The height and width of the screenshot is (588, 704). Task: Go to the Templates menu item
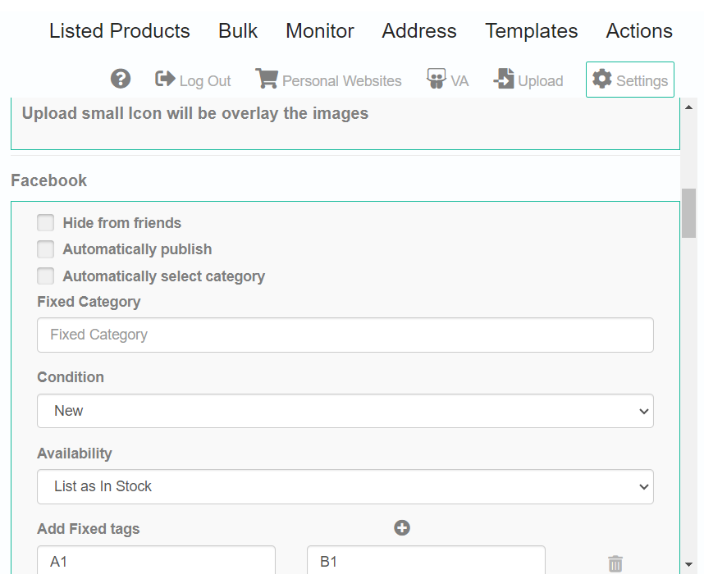point(532,31)
